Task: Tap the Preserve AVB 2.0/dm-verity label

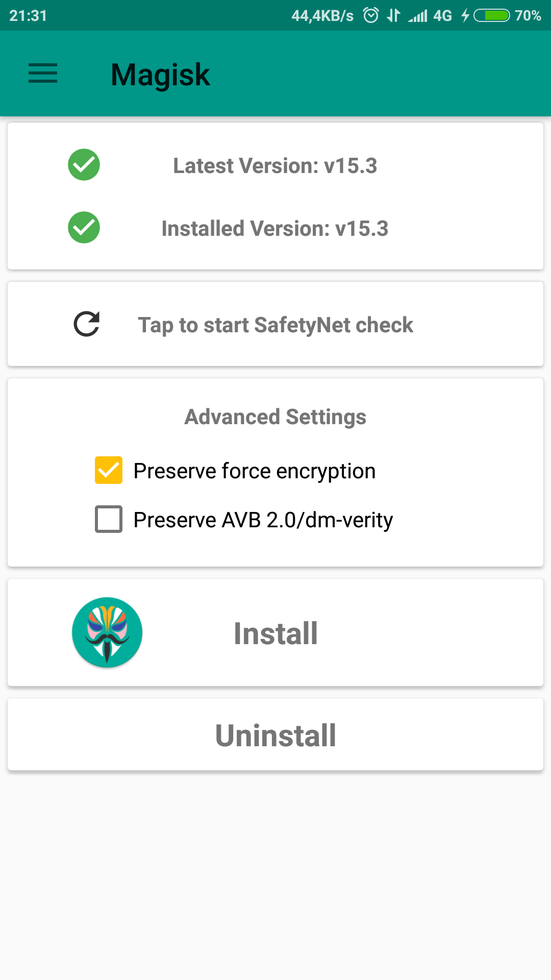Action: [x=263, y=520]
